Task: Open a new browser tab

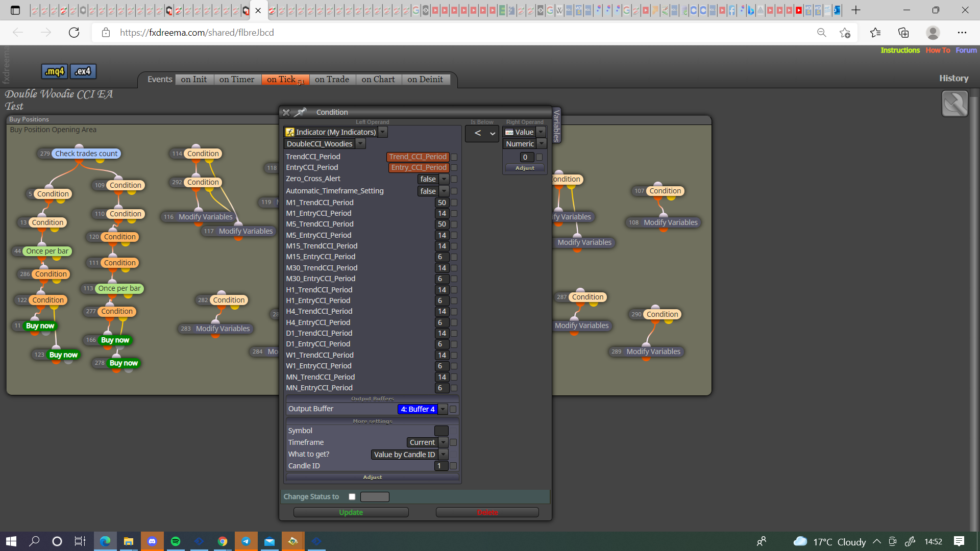Action: pyautogui.click(x=856, y=10)
